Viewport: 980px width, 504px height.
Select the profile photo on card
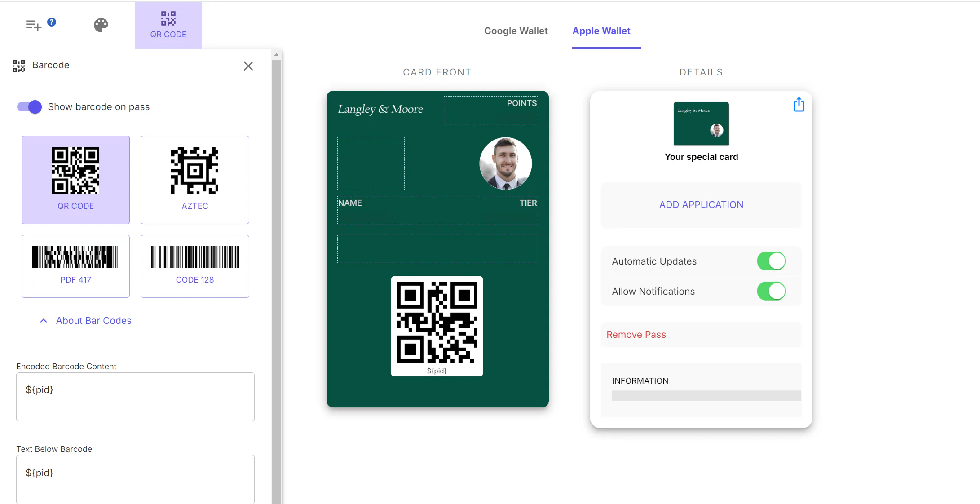(x=506, y=164)
